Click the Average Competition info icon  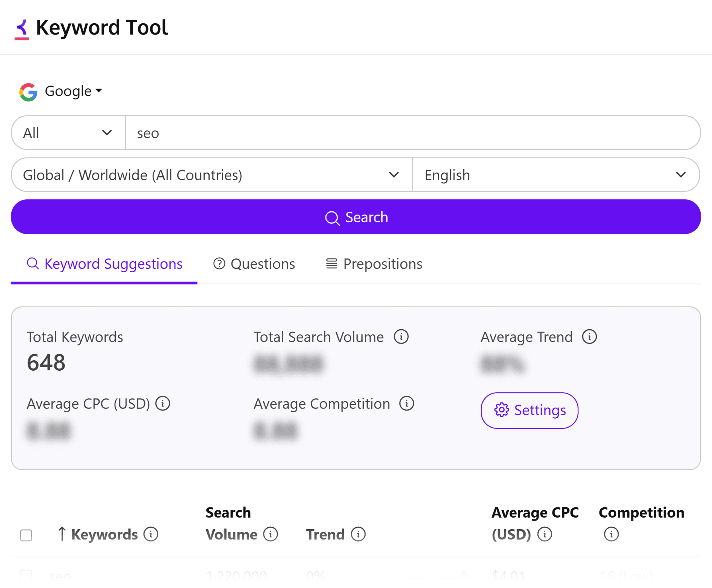pyautogui.click(x=407, y=403)
